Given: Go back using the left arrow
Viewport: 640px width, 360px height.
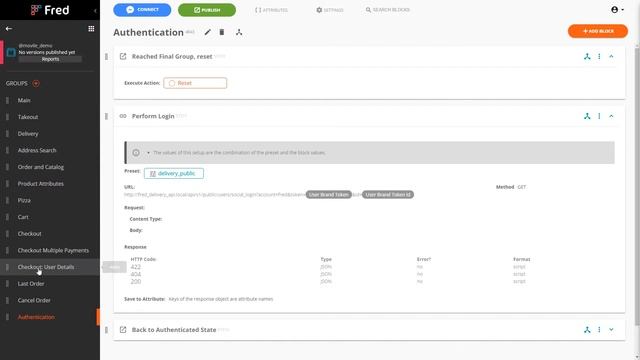Looking at the screenshot, I should (9, 29).
